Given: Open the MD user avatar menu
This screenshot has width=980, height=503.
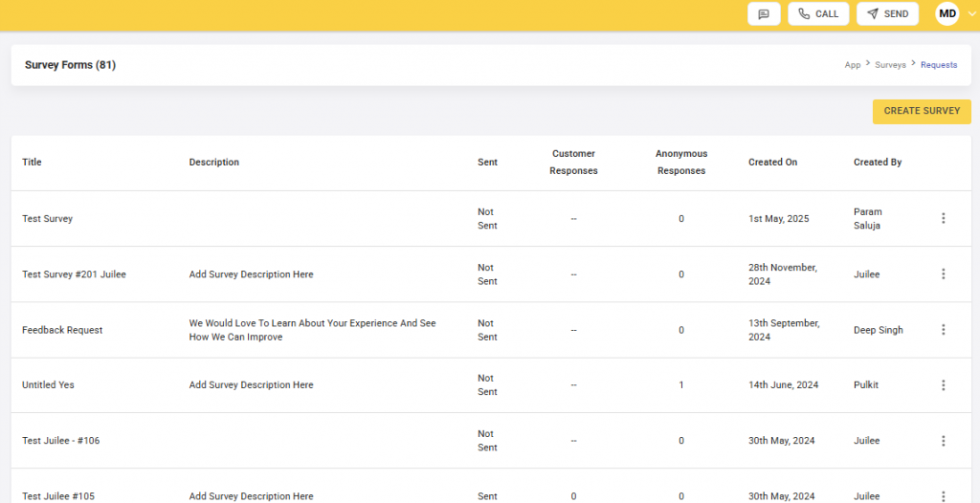Looking at the screenshot, I should click(948, 14).
